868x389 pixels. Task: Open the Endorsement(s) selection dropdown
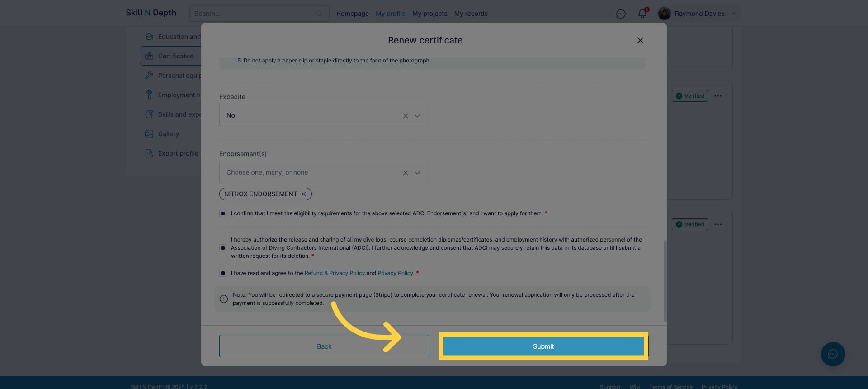tap(416, 172)
